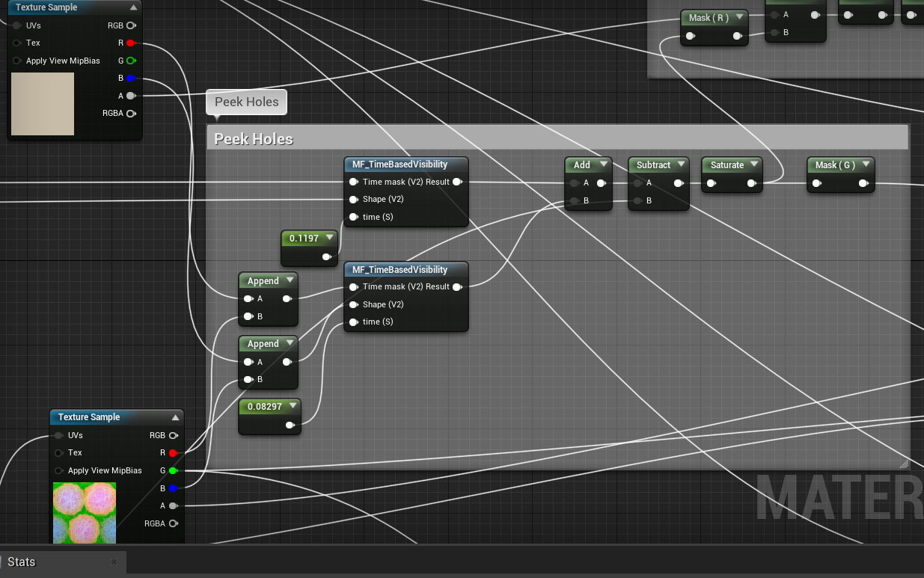
Task: Click the output pin of the 0.1197 constant
Action: click(327, 256)
